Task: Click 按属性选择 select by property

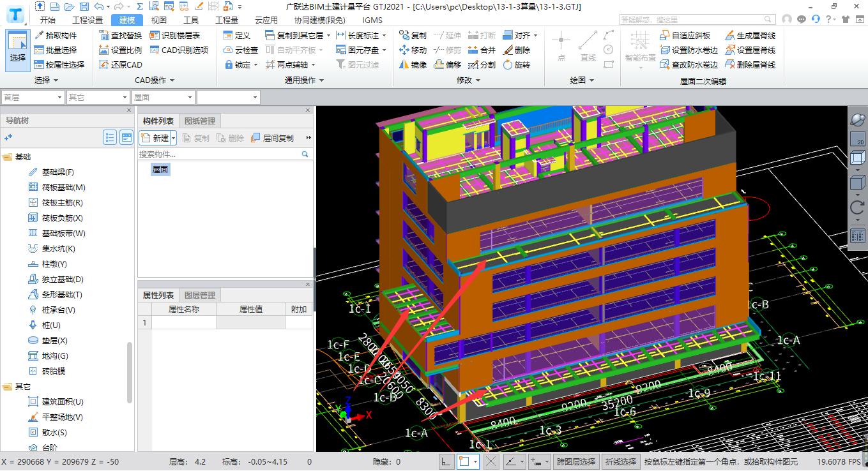Action: [x=59, y=64]
